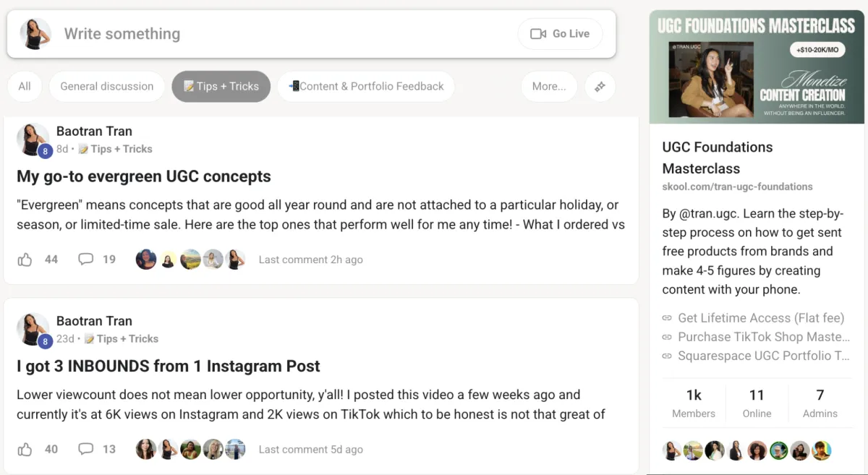This screenshot has width=868, height=475.
Task: Open Purchase TikTok Shop Masterclass link
Action: (763, 337)
